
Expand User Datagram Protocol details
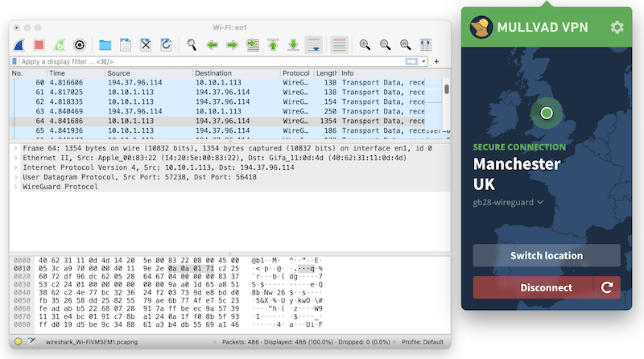point(15,177)
